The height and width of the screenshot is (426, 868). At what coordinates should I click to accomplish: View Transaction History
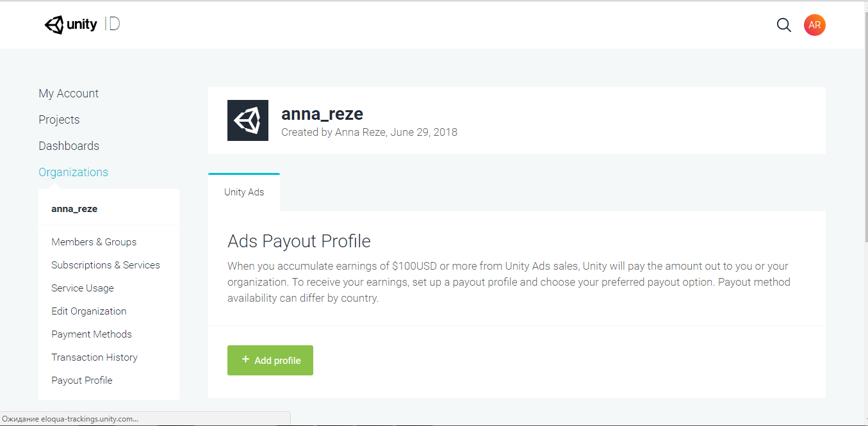(x=95, y=357)
